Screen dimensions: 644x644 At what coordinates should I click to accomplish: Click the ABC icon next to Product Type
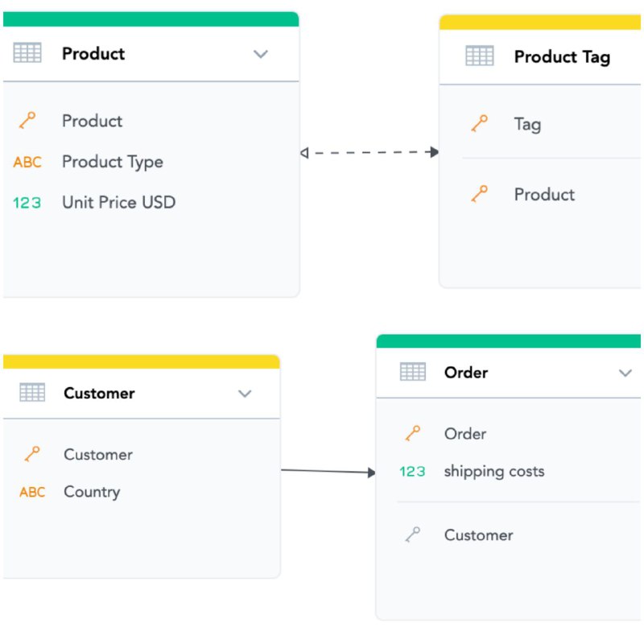(27, 162)
